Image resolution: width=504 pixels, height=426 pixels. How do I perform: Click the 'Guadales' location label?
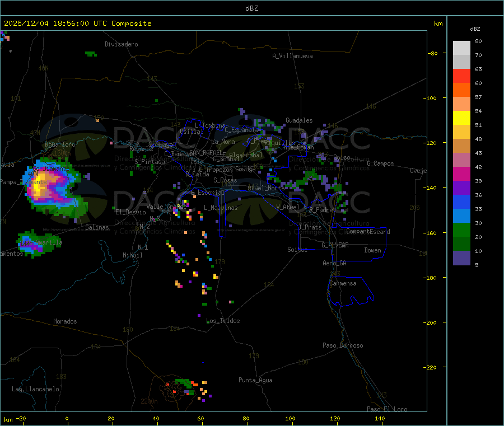pyautogui.click(x=299, y=120)
